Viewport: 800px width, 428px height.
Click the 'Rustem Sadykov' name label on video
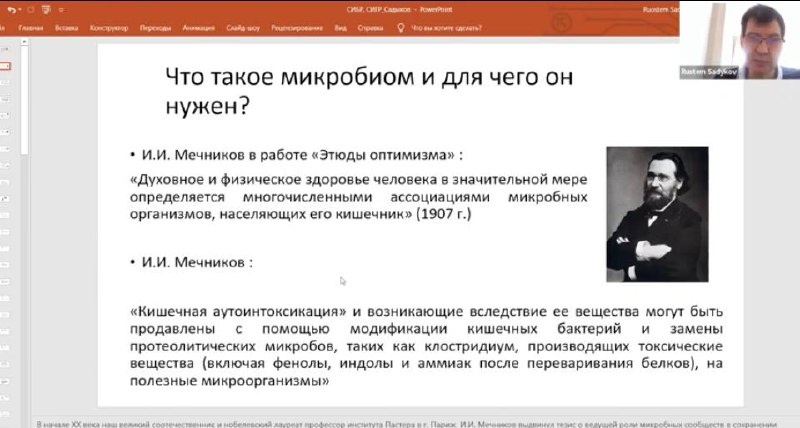point(709,72)
